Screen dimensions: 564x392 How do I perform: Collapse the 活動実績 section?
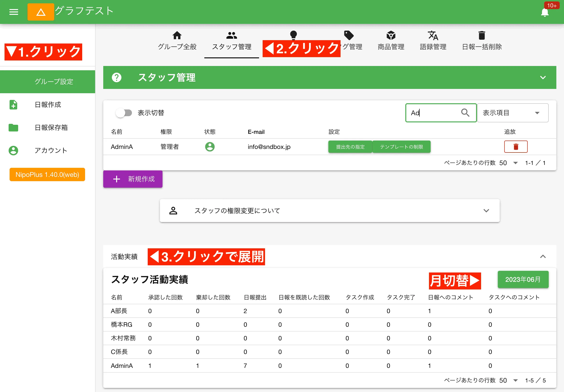pos(543,257)
